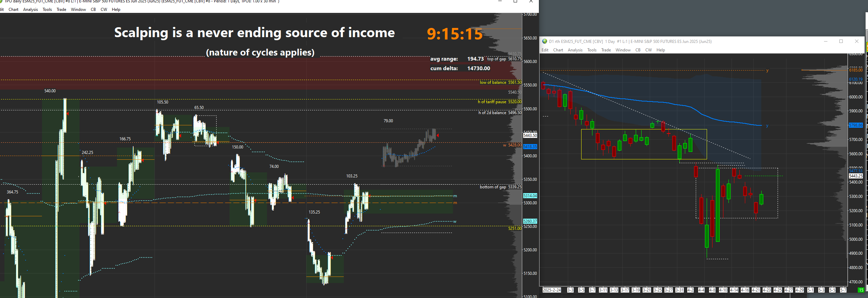Click the 5443.25 last price marker on daily chart

(856, 176)
